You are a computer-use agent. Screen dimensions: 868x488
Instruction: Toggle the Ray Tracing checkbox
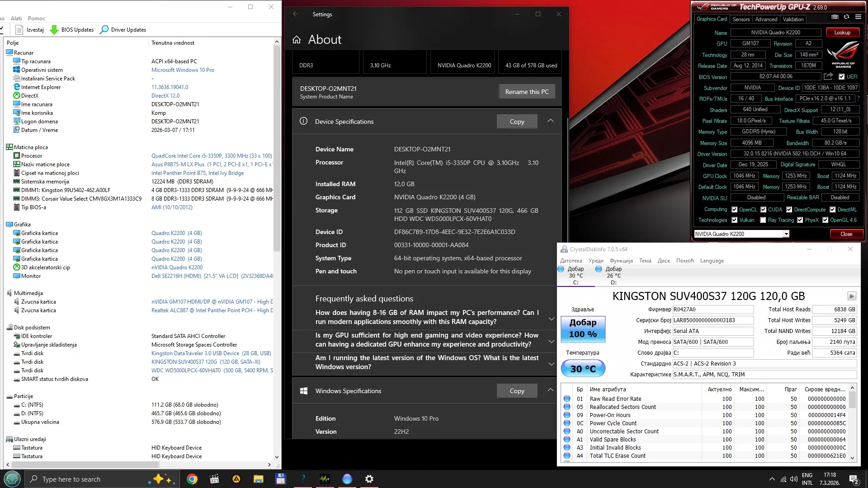click(x=763, y=220)
